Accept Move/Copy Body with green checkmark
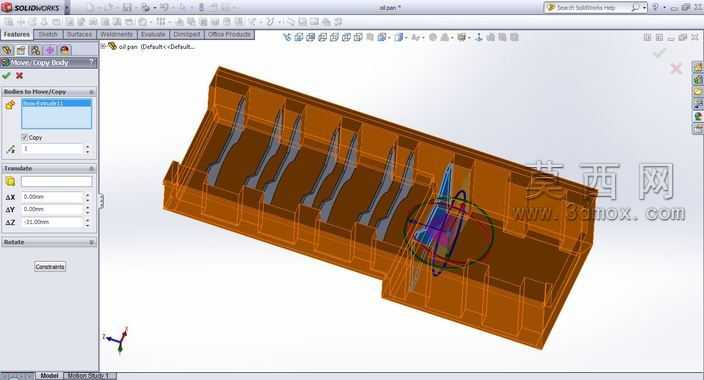 [x=6, y=76]
